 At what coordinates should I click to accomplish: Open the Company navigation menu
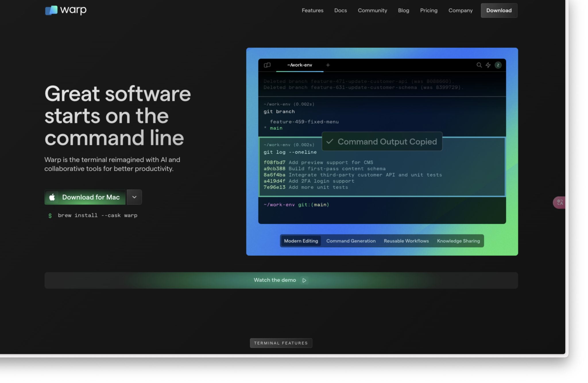pos(460,11)
